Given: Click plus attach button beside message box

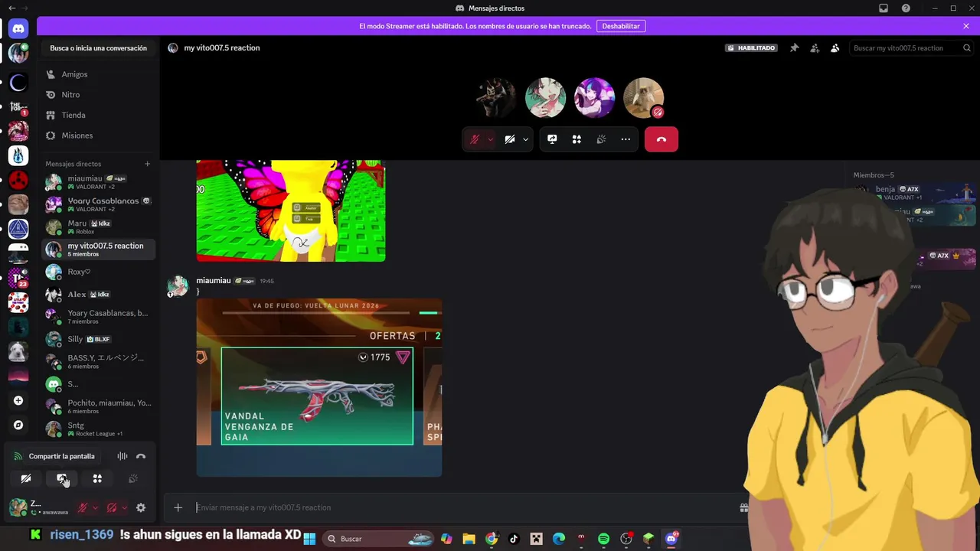Looking at the screenshot, I should (x=178, y=507).
